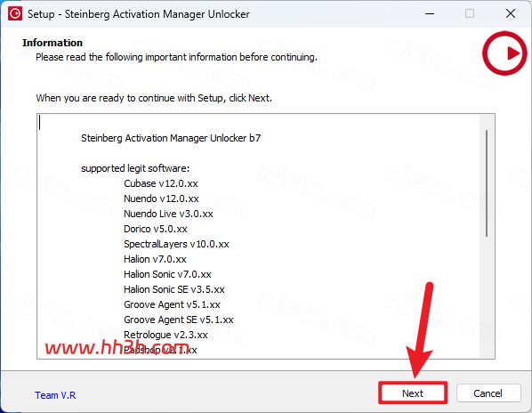Open the Team V.R link
The image size is (532, 413).
(55, 395)
